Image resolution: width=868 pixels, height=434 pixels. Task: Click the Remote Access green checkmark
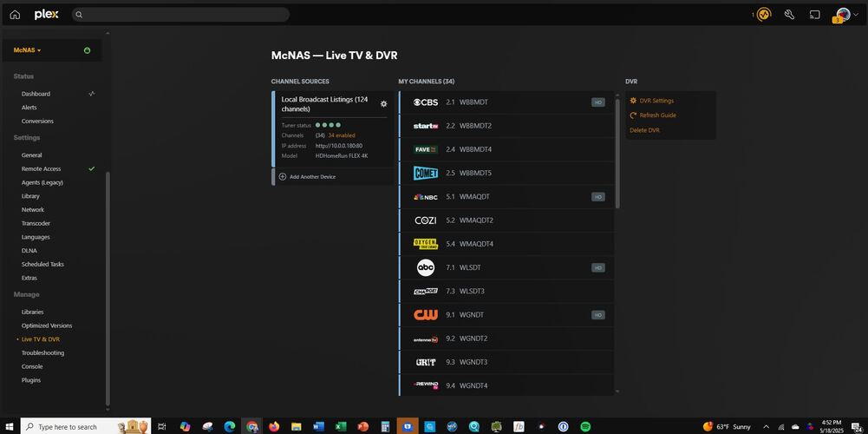tap(92, 168)
